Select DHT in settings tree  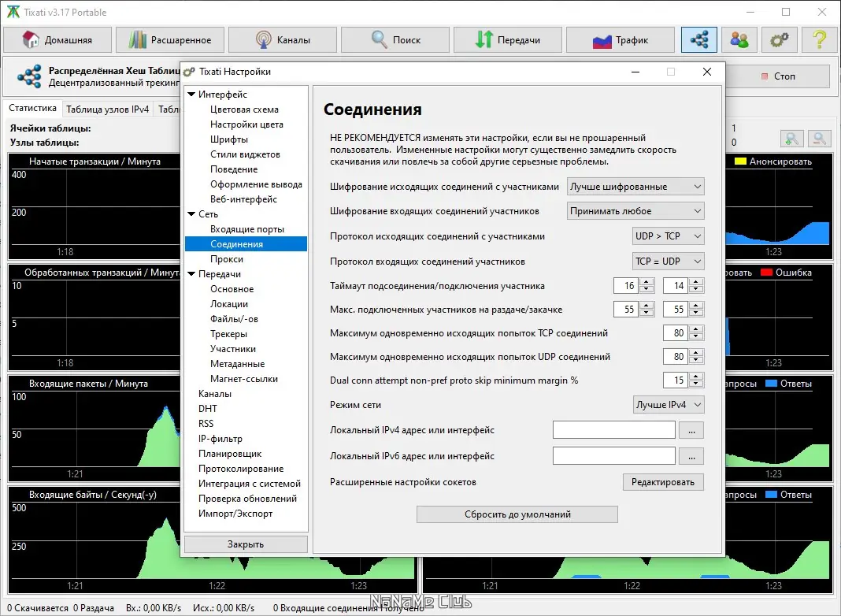[x=208, y=409]
